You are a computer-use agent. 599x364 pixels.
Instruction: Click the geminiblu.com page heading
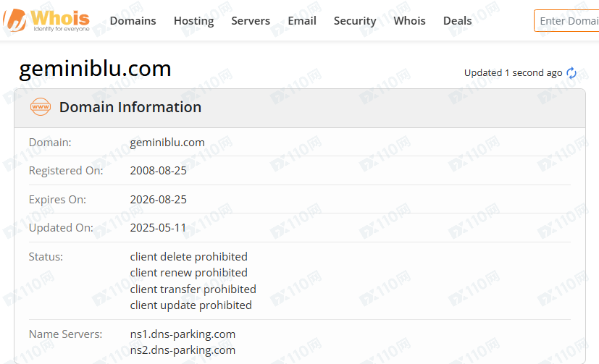(x=95, y=69)
